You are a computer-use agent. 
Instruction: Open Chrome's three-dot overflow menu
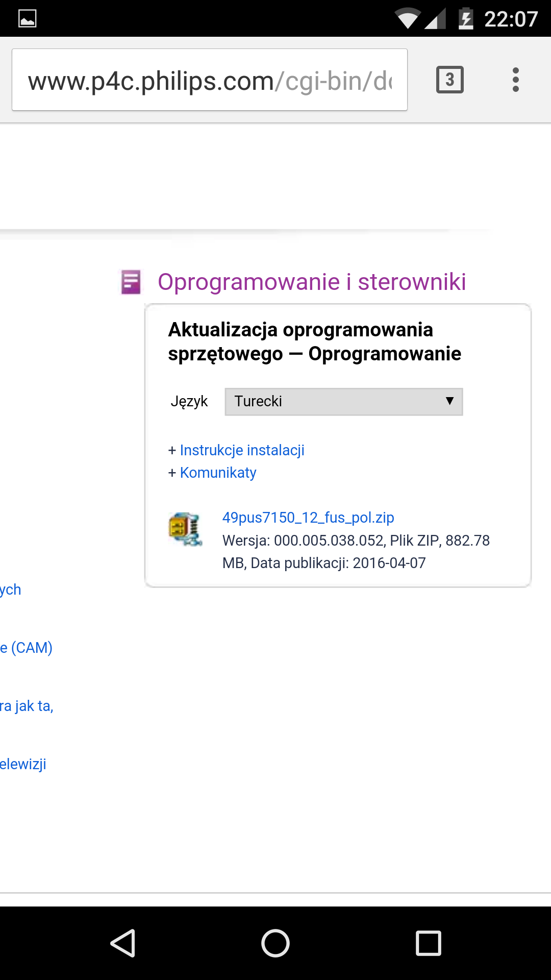pos(516,80)
